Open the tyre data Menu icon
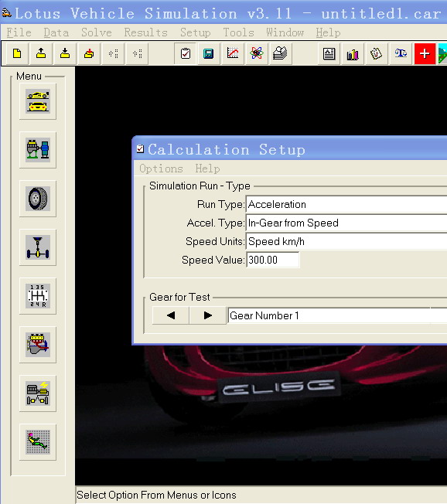The height and width of the screenshot is (504, 447). (x=38, y=199)
